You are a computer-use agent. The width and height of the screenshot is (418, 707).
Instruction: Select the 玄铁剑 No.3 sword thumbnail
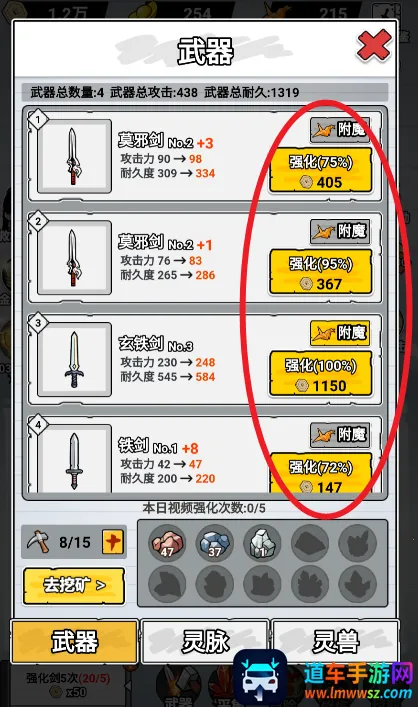coord(74,360)
